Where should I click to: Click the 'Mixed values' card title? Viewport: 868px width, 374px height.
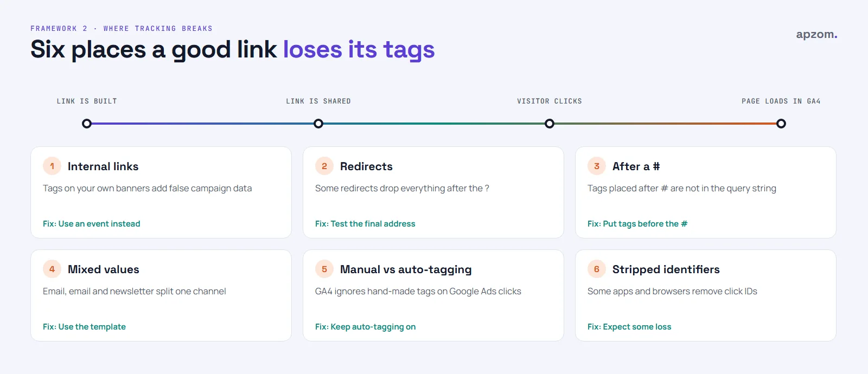coord(104,269)
